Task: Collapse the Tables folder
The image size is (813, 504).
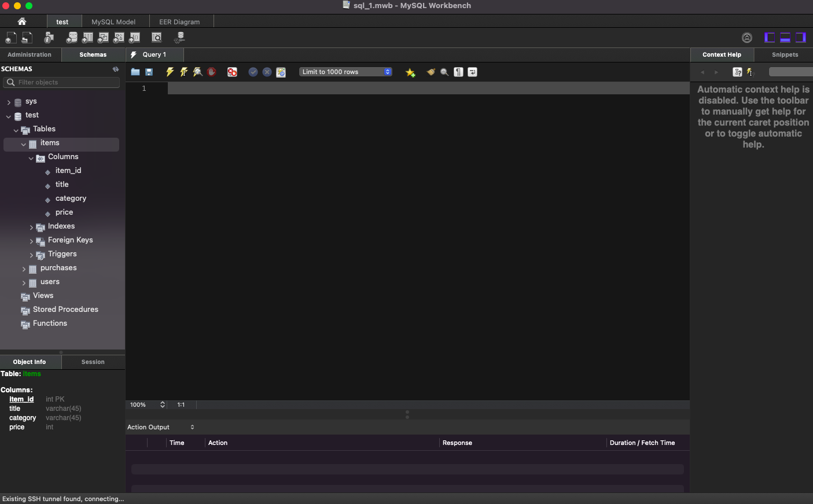Action: (x=16, y=130)
